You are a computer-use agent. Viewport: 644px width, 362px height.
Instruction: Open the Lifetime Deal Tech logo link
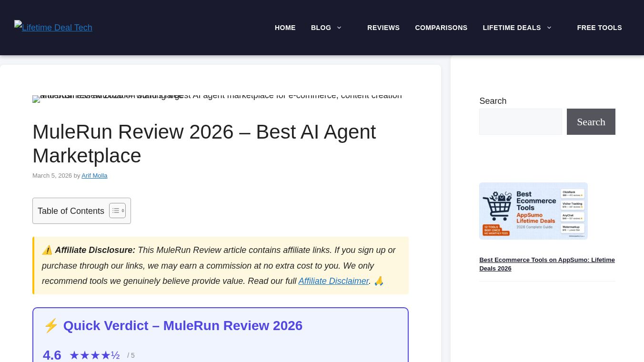coord(53,27)
